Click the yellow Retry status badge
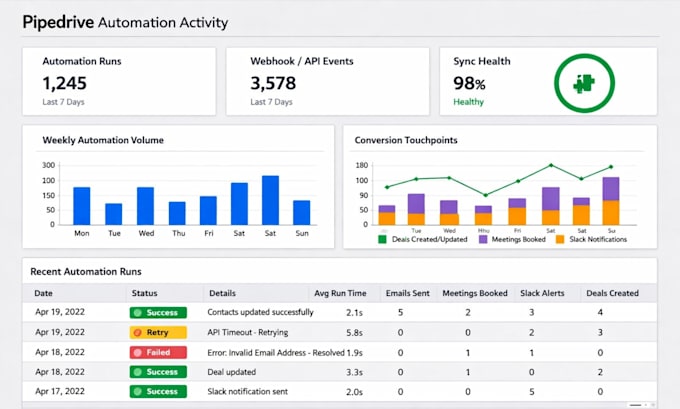 tap(158, 332)
